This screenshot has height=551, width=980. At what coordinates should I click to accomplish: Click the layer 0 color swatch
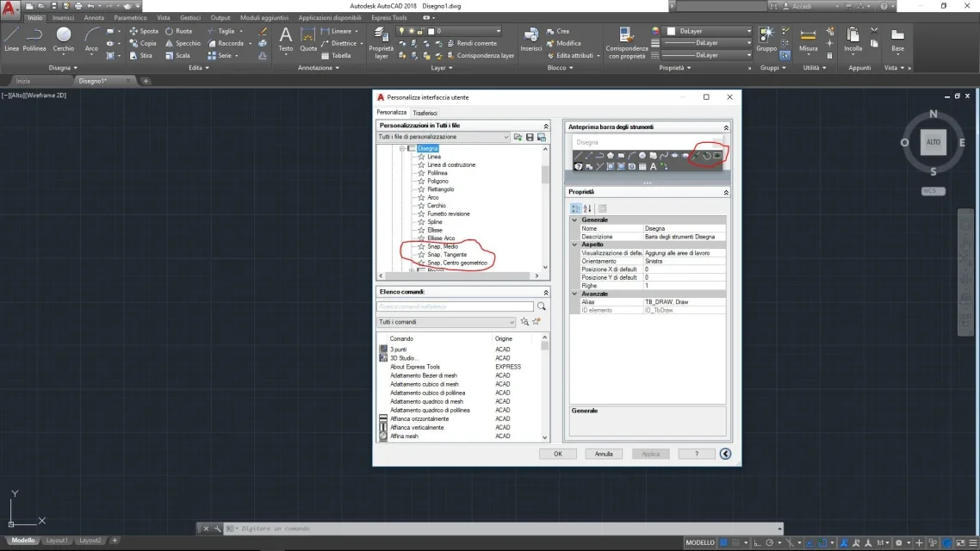(x=431, y=31)
